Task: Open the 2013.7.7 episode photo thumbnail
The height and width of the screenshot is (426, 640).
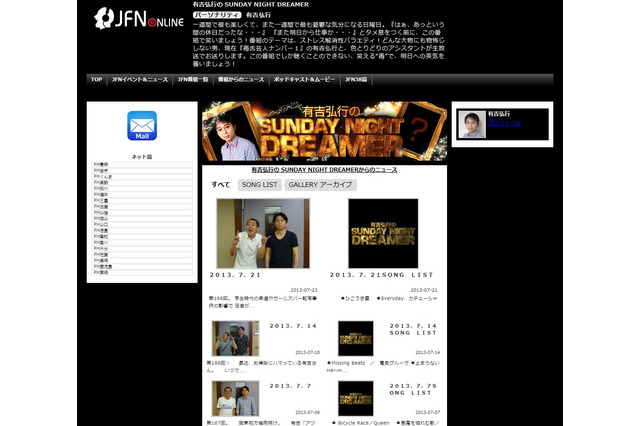Action: (236, 399)
